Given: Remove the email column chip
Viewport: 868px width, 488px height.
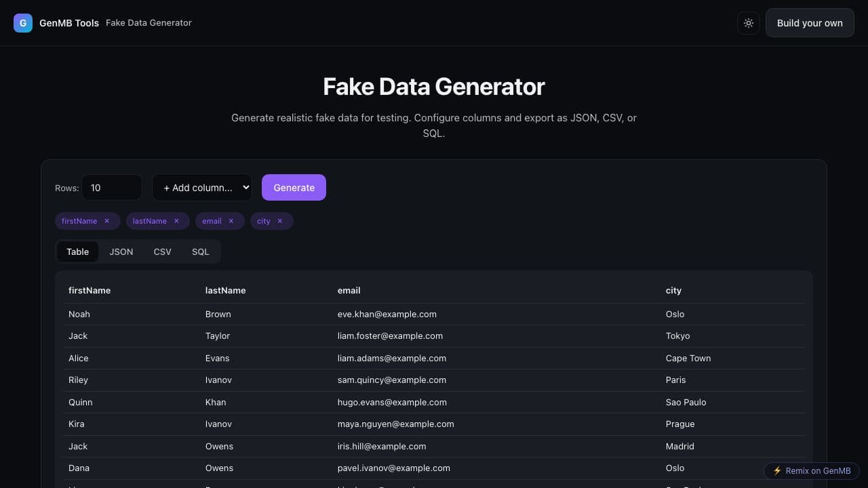Looking at the screenshot, I should coord(231,221).
